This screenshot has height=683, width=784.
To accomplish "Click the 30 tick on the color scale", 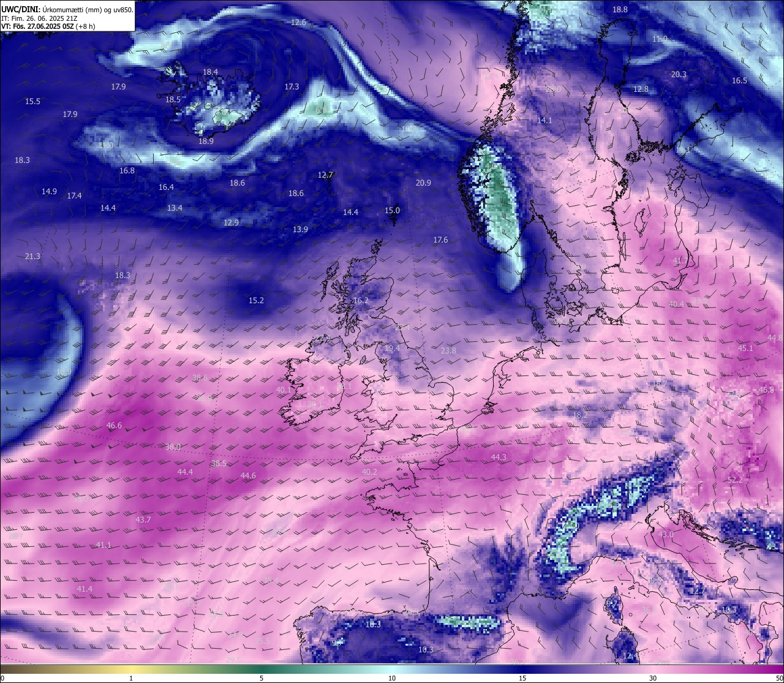I will pyautogui.click(x=653, y=678).
